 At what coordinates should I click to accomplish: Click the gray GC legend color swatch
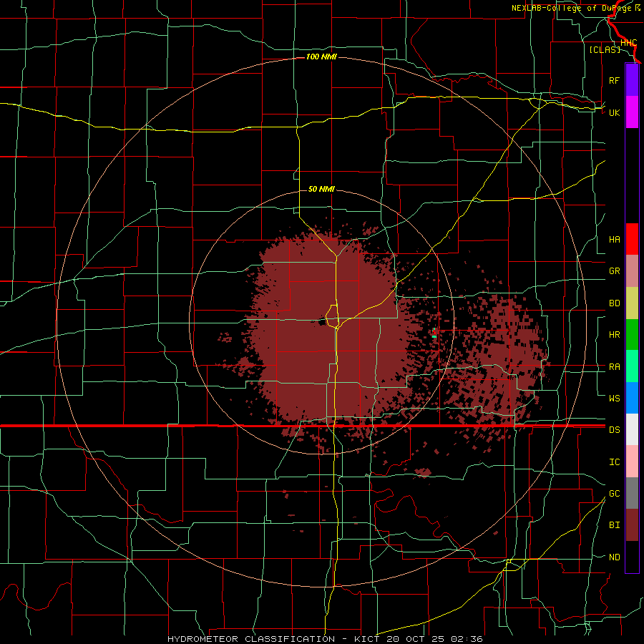(x=632, y=493)
